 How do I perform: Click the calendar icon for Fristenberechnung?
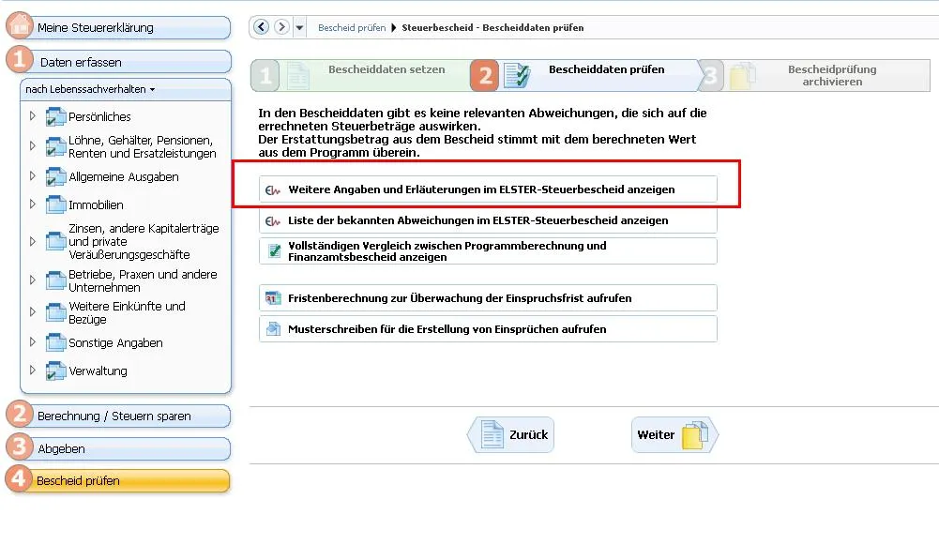pyautogui.click(x=274, y=298)
